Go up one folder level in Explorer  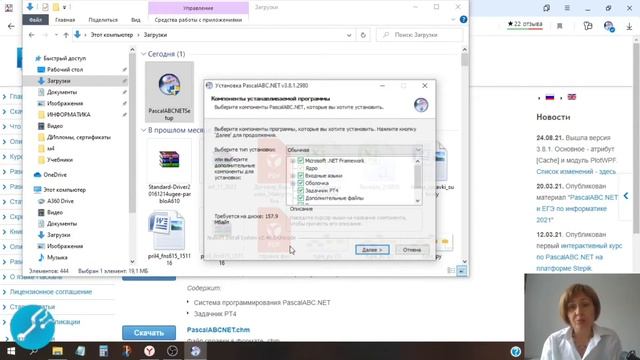click(x=66, y=35)
